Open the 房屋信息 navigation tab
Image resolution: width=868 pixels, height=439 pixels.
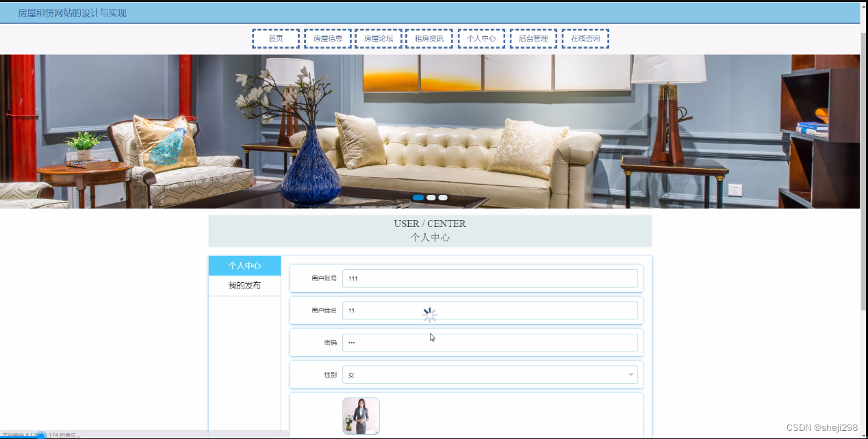point(327,38)
